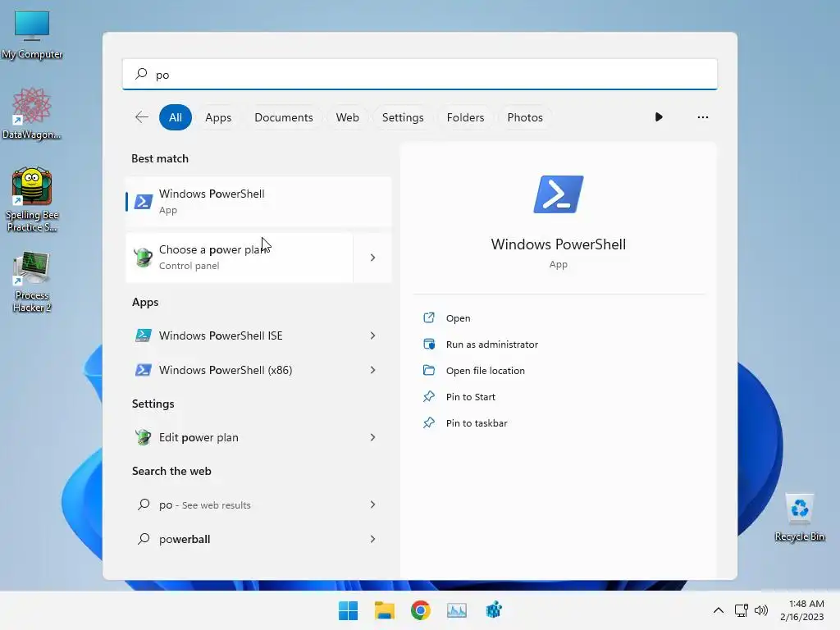The image size is (840, 630).
Task: Expand the 'po' web results chevron
Action: pos(373,504)
